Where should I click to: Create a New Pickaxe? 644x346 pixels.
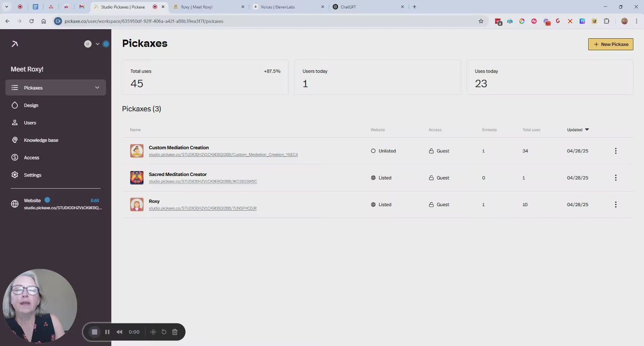[x=610, y=44]
